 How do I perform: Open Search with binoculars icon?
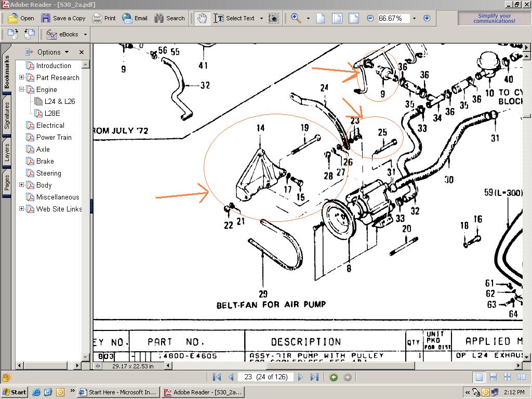click(169, 18)
